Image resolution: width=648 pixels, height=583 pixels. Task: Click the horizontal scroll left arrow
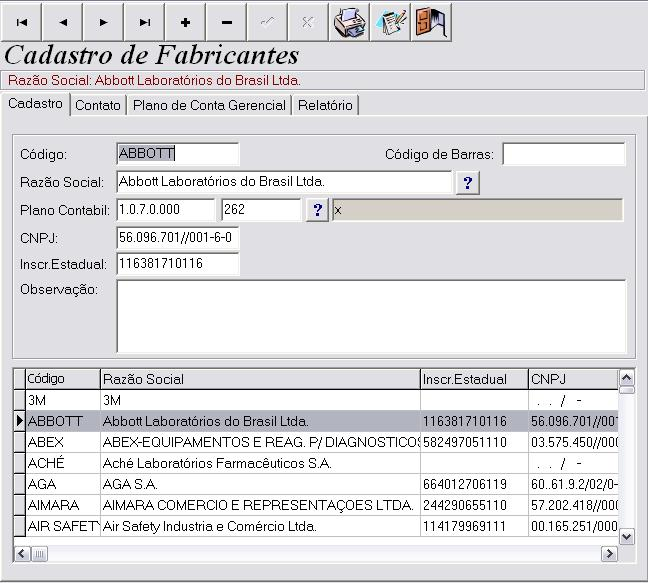(x=22, y=554)
